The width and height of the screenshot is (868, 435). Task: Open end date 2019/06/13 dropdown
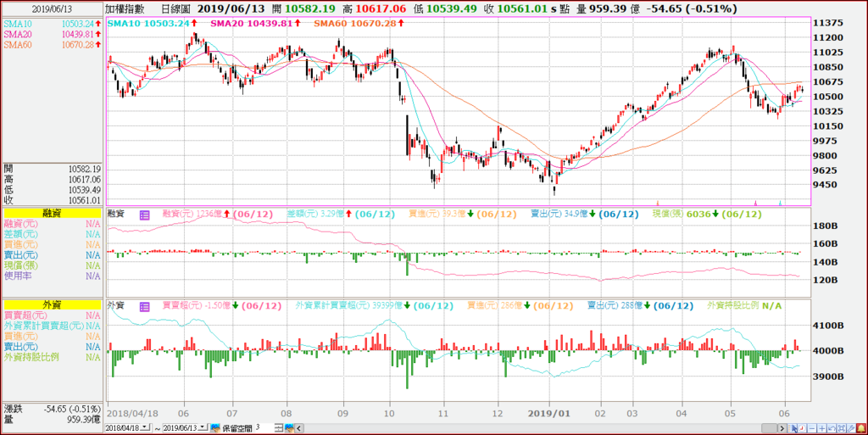click(x=203, y=427)
